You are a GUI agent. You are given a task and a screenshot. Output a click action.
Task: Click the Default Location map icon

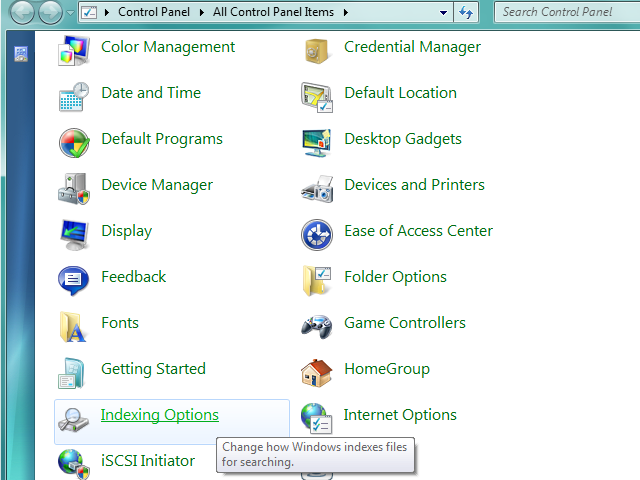pyautogui.click(x=317, y=97)
